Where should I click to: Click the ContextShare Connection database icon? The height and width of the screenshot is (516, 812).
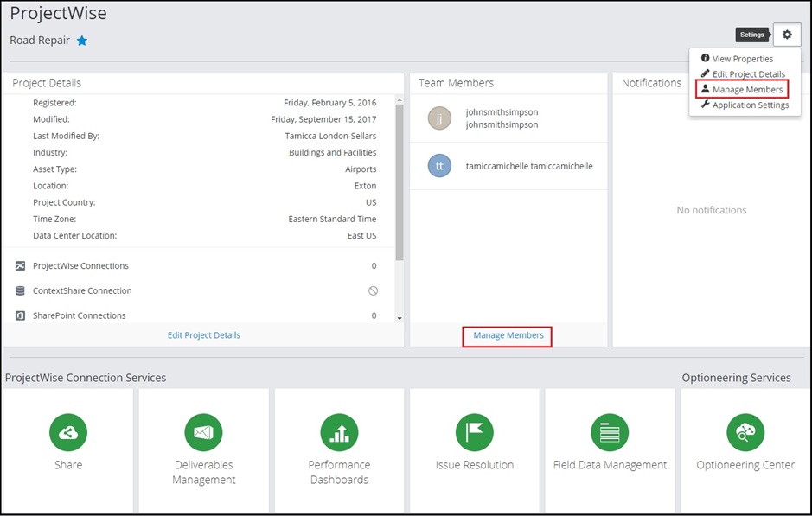coord(20,291)
